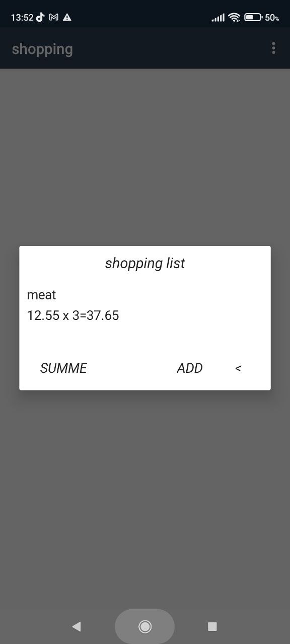Tap the Android home circle button
This screenshot has width=290, height=644.
145,626
